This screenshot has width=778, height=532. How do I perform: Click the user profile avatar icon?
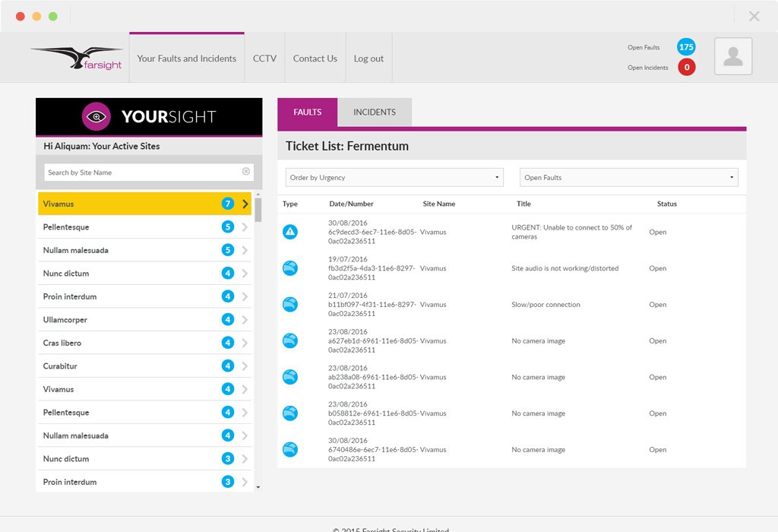tap(732, 55)
